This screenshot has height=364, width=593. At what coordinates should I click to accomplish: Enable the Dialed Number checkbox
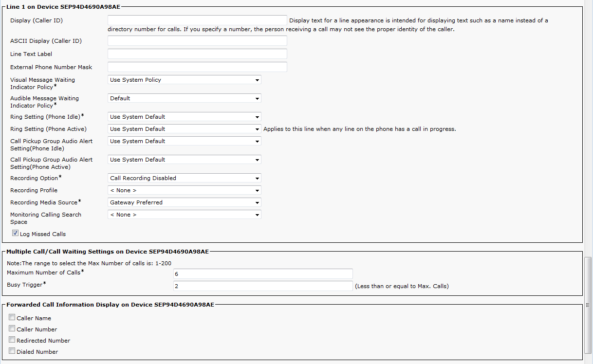12,351
